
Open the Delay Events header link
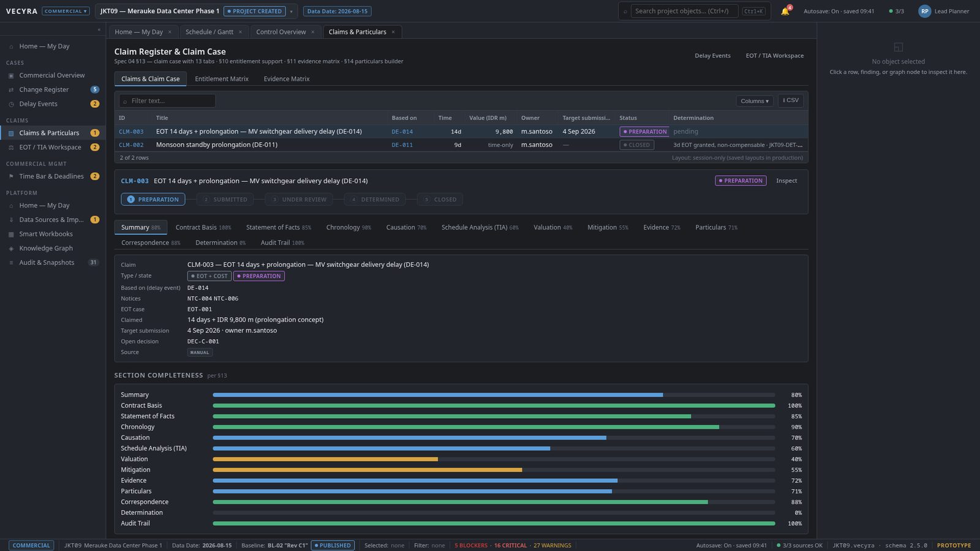click(712, 56)
